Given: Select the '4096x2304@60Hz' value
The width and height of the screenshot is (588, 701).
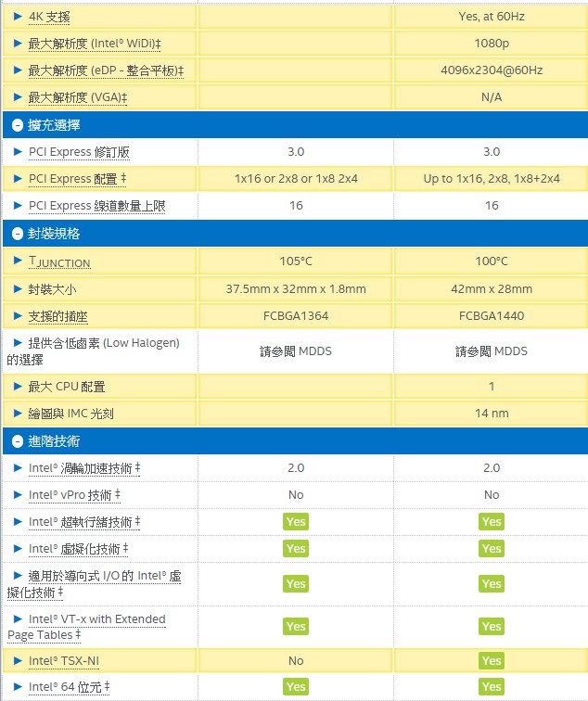Looking at the screenshot, I should (492, 70).
